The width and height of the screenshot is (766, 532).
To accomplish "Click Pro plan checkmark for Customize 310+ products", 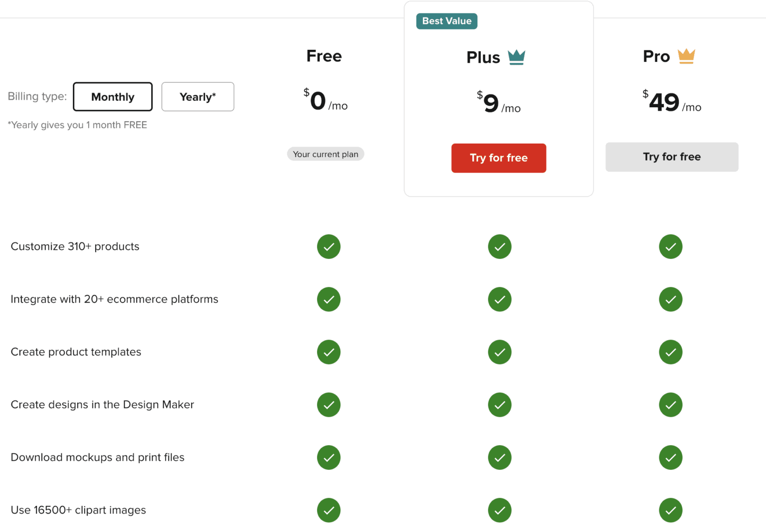I will (x=670, y=247).
